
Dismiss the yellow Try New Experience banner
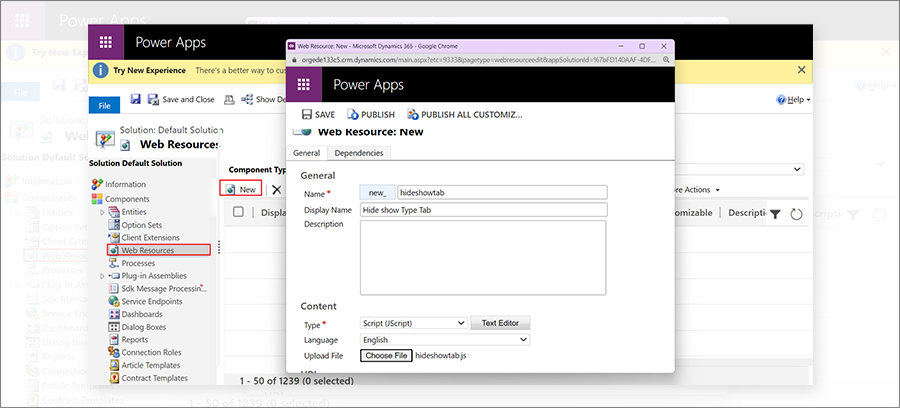[801, 70]
